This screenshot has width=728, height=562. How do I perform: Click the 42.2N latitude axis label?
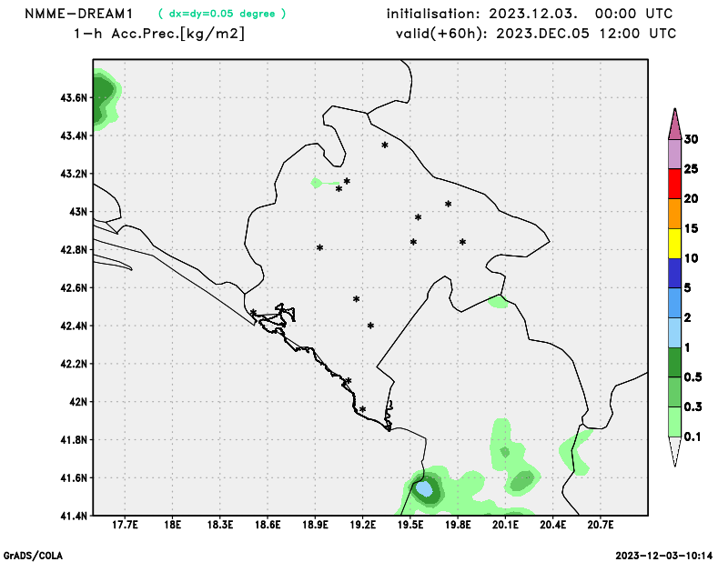(74, 364)
